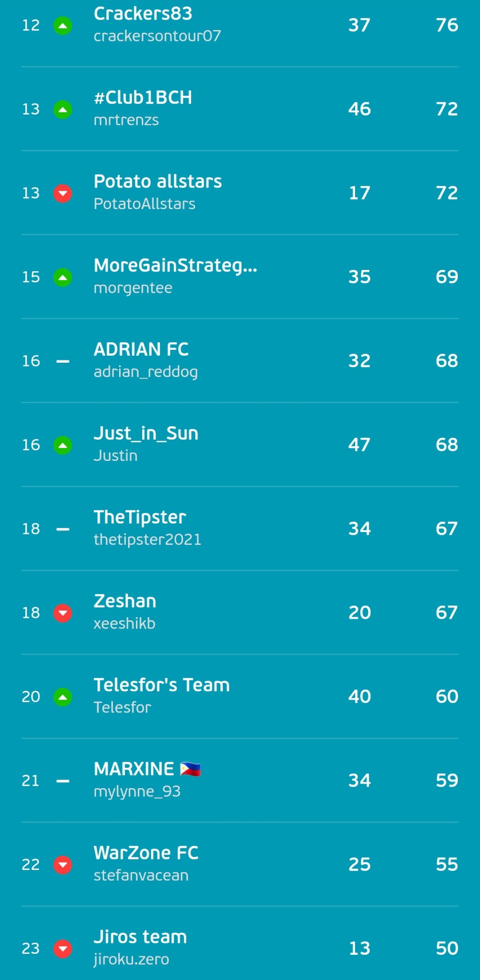Click red down arrow beside Zeshan
Screen dimensions: 480x980
click(63, 613)
